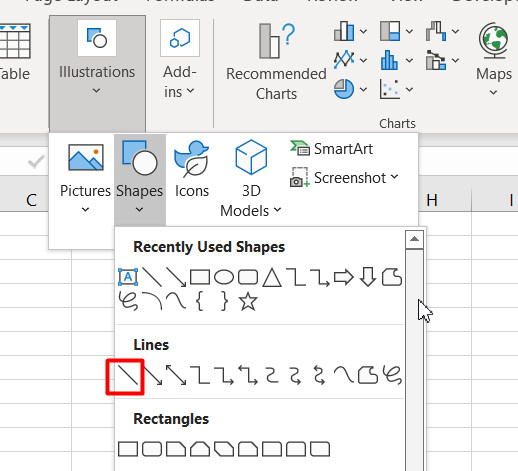Click the Table button in ribbon
Screen dimensions: 518x471
(14, 53)
